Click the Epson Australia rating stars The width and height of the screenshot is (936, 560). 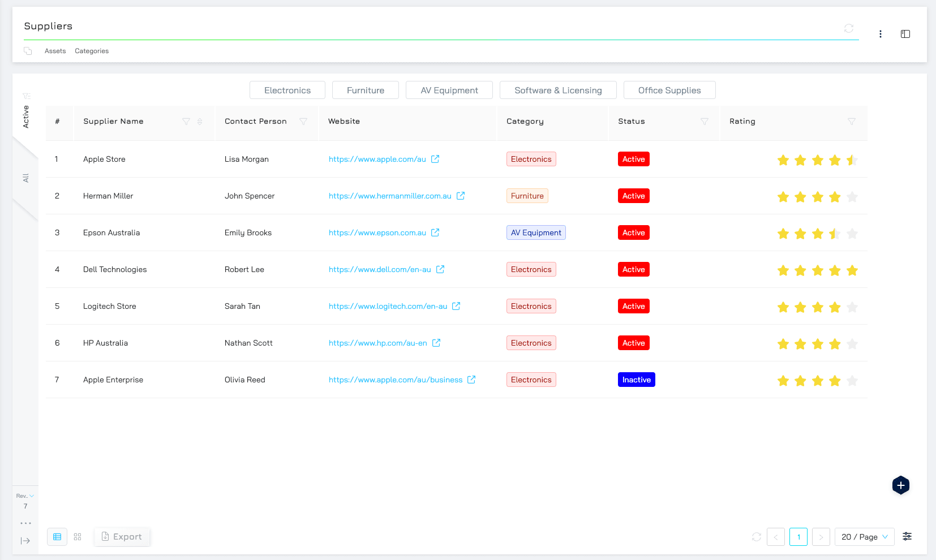pos(818,234)
